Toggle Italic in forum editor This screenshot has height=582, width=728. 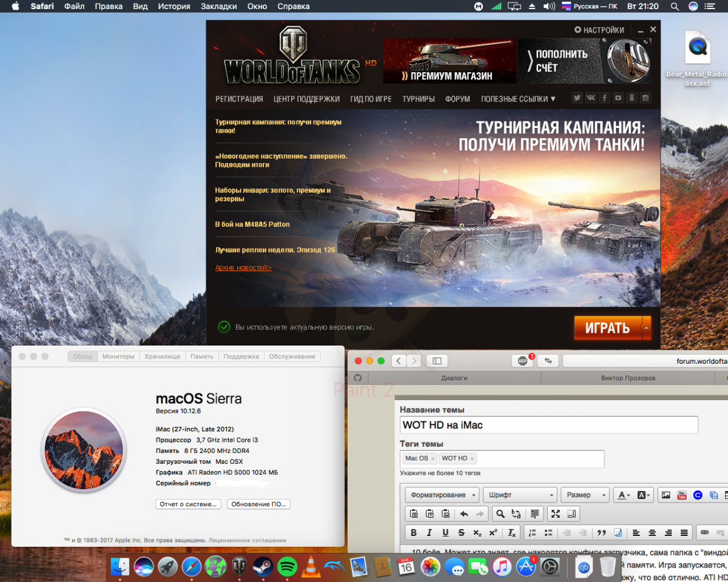point(430,533)
